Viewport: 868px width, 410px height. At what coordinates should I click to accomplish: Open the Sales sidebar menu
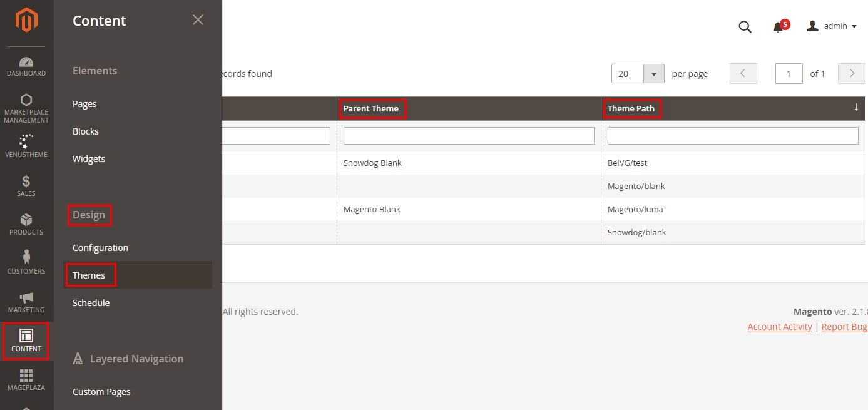[x=26, y=186]
